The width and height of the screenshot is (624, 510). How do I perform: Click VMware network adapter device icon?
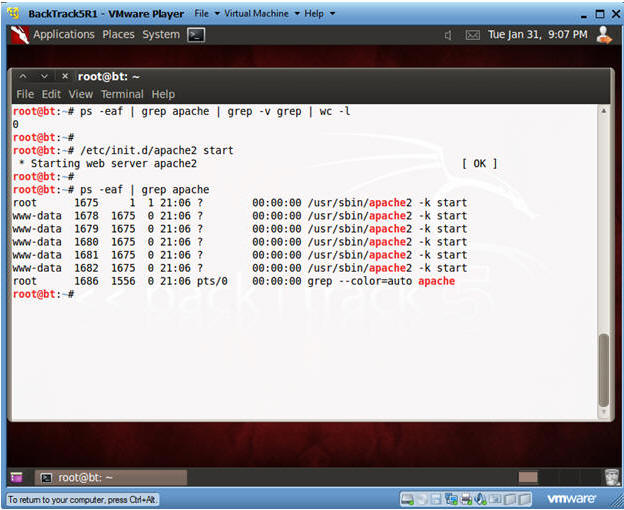[x=452, y=499]
